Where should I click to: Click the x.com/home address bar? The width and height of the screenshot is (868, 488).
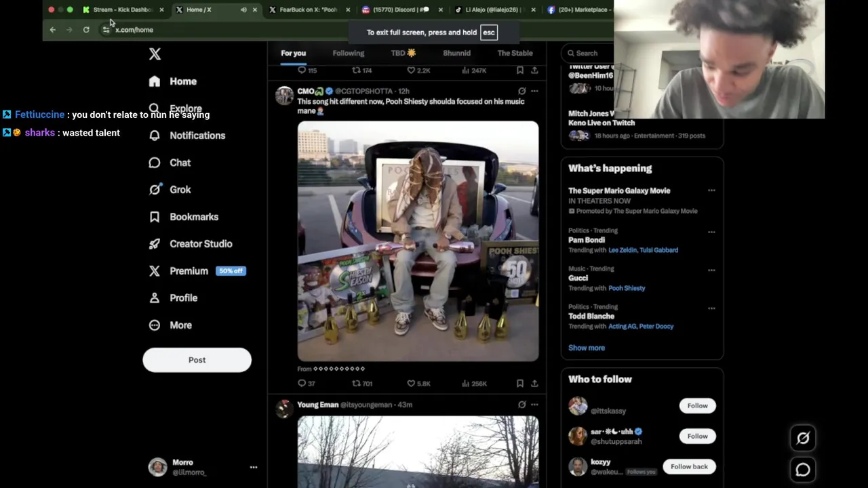134,30
